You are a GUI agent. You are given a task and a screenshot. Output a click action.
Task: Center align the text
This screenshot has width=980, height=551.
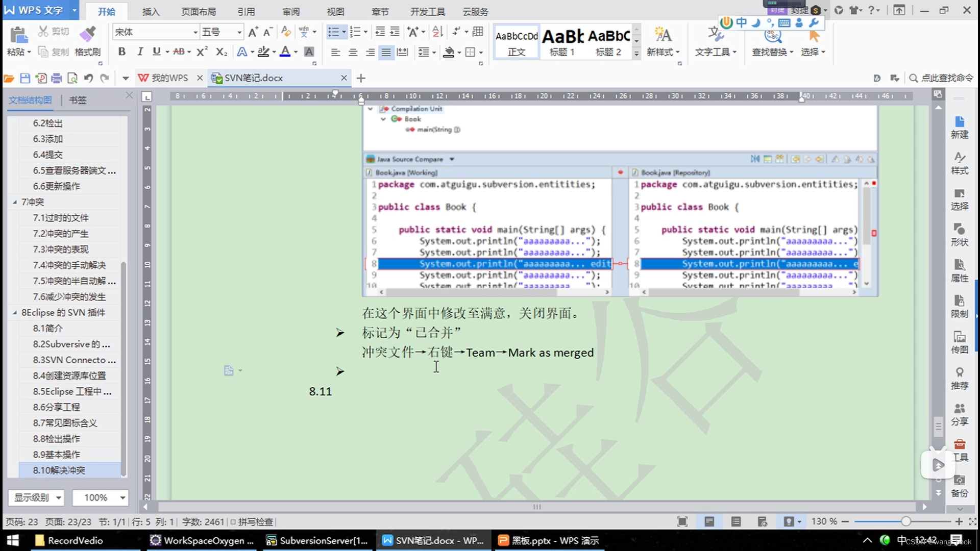click(x=353, y=52)
